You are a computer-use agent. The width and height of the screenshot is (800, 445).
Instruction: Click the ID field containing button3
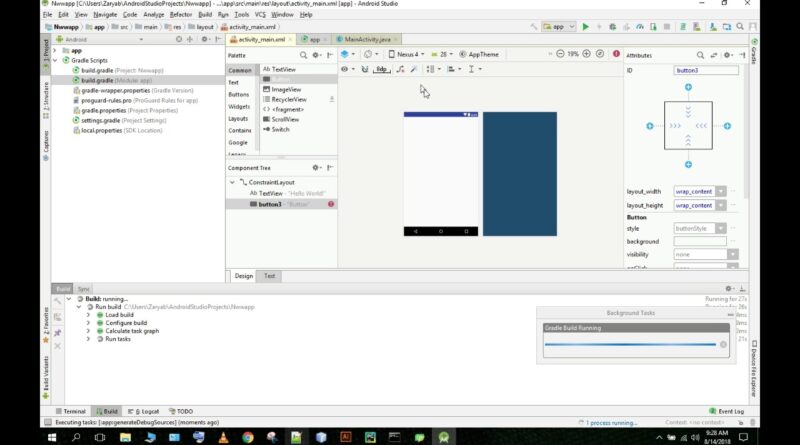point(706,70)
